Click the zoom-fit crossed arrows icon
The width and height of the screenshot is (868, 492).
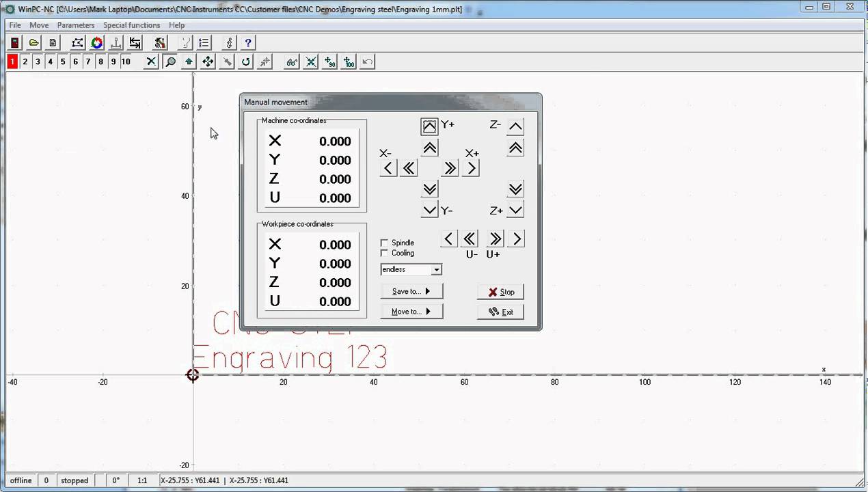tap(311, 61)
